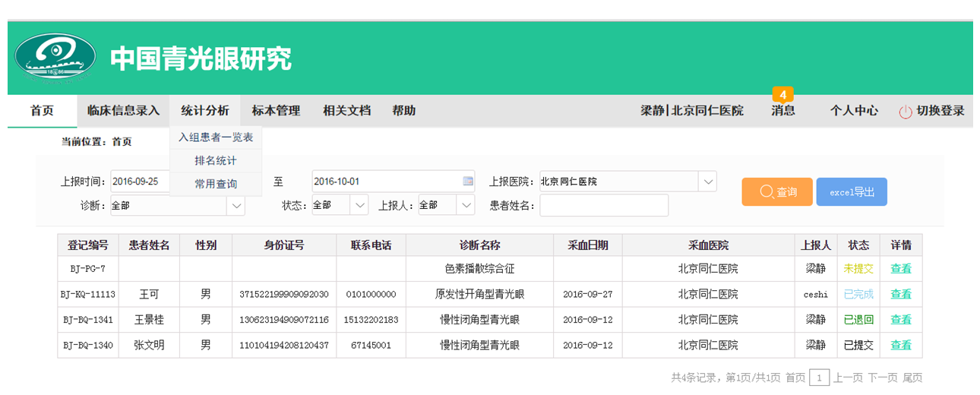Go to 下一页 in pagination
This screenshot has height=395, width=980.
click(x=882, y=378)
